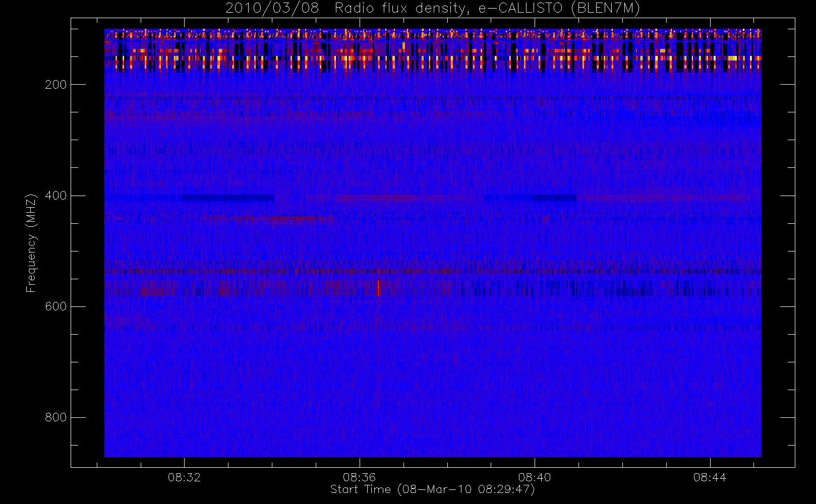Click the 08:40 time tick label
Image resolution: width=816 pixels, height=504 pixels.
coord(535,477)
